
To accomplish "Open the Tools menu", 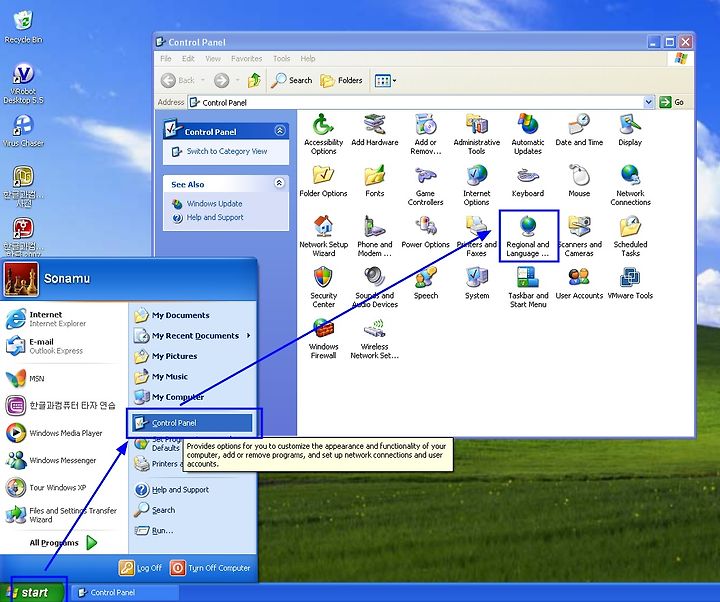I will 281,59.
